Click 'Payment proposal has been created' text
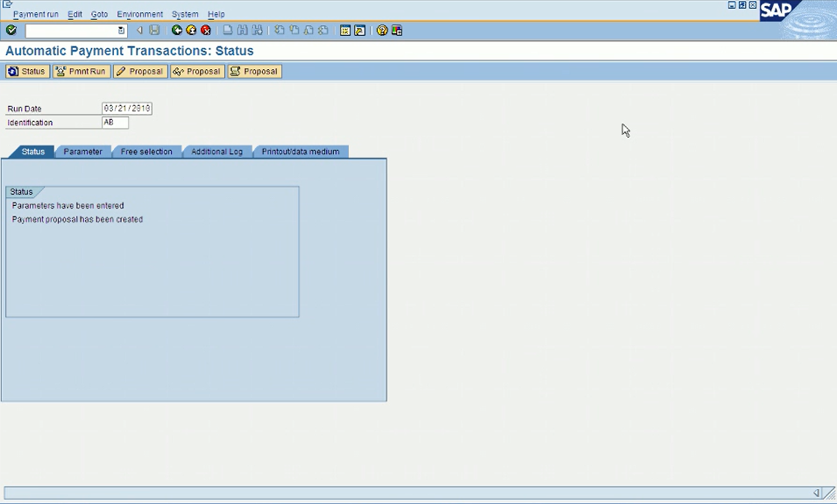Screen dimensions: 837x504 coord(77,219)
